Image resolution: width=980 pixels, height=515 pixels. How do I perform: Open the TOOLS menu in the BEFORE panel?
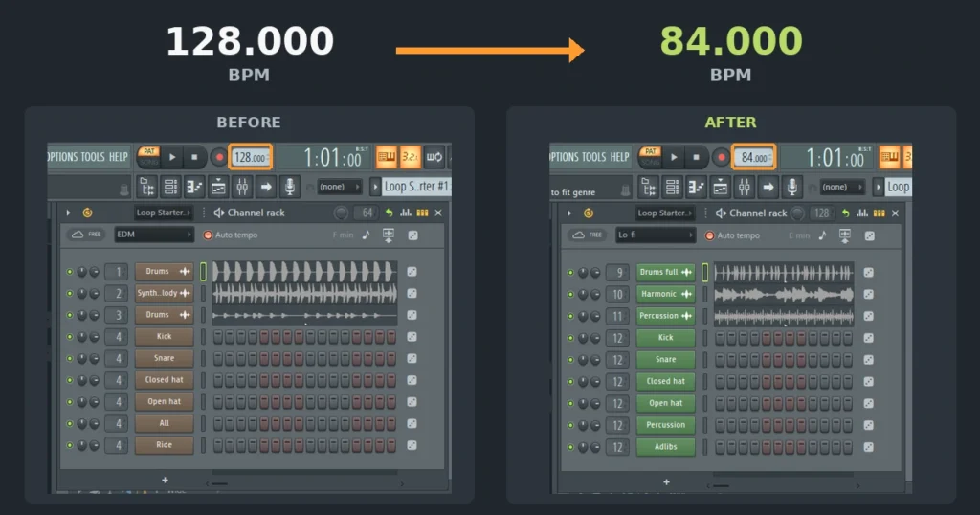click(93, 157)
